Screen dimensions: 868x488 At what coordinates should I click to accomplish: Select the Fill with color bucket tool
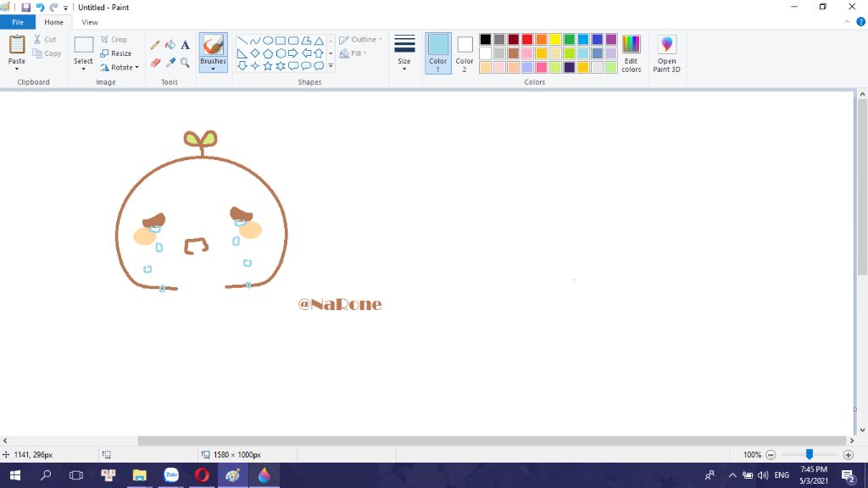point(170,45)
